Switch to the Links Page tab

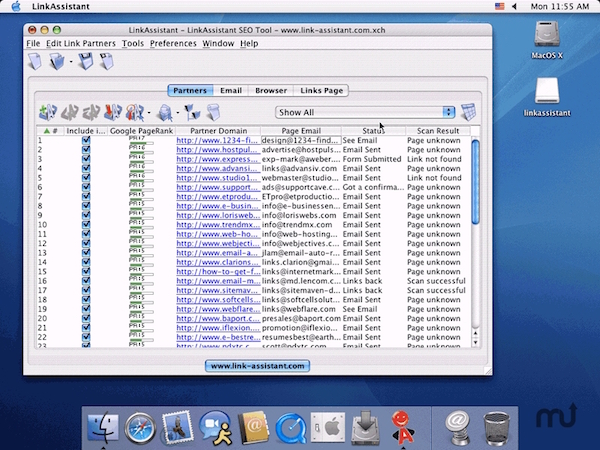[320, 90]
